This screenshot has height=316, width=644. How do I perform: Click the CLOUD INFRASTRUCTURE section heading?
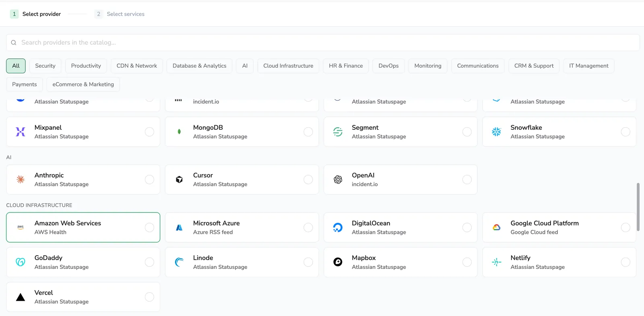pos(39,205)
